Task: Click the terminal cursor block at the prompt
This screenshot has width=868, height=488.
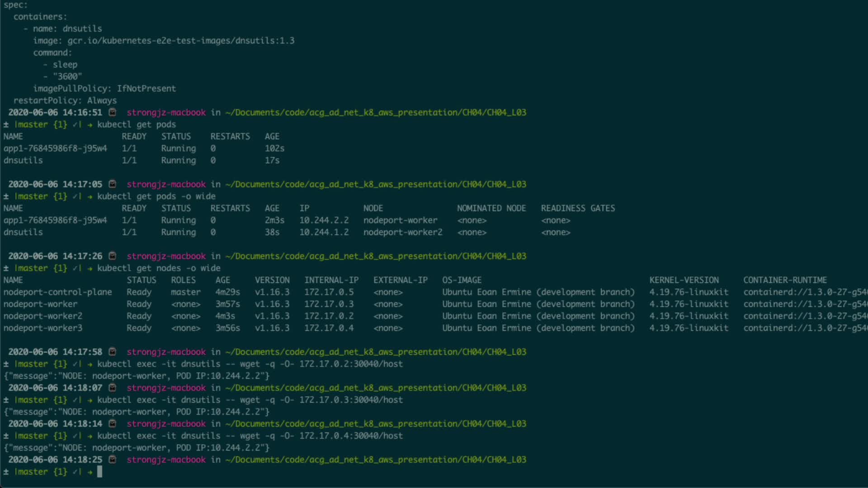Action: (x=99, y=472)
